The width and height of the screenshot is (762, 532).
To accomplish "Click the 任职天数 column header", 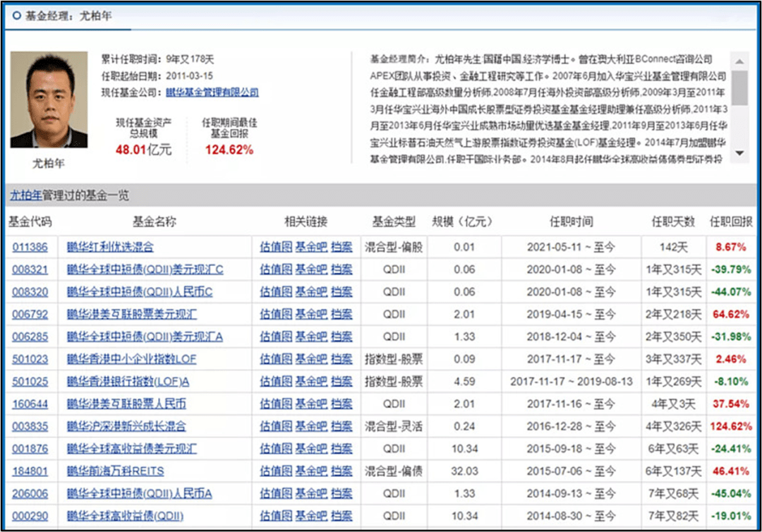I will coord(673,222).
